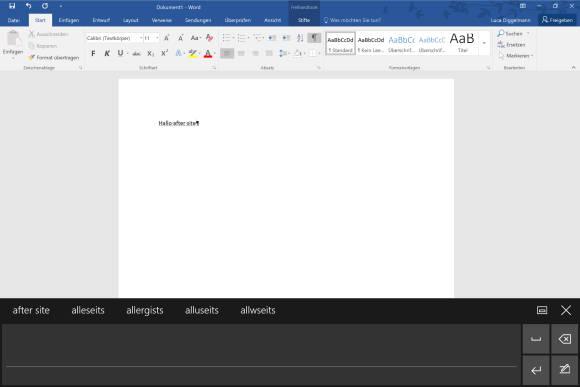Decrease paragraph indent
Image resolution: width=580 pixels, height=387 pixels.
point(272,38)
